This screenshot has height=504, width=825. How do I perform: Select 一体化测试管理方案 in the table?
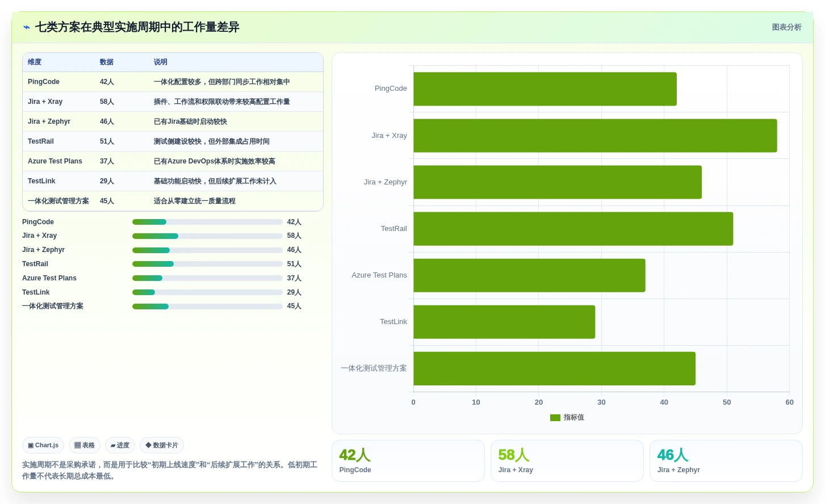pyautogui.click(x=58, y=201)
